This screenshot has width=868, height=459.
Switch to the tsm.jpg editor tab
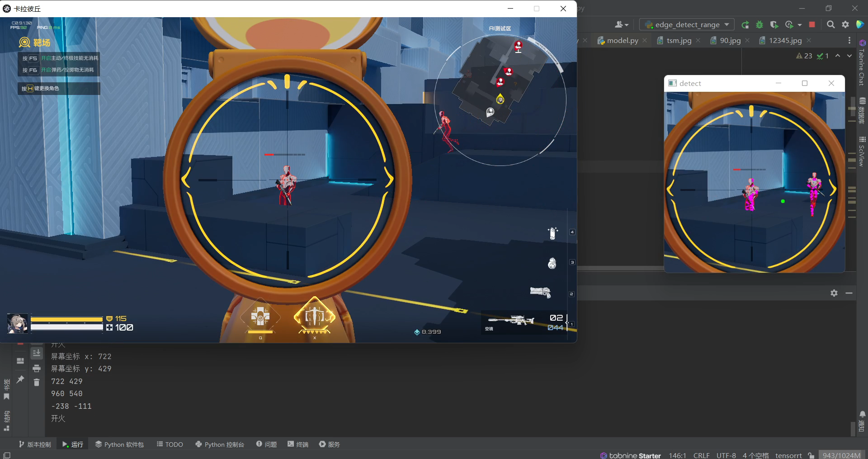pyautogui.click(x=677, y=40)
